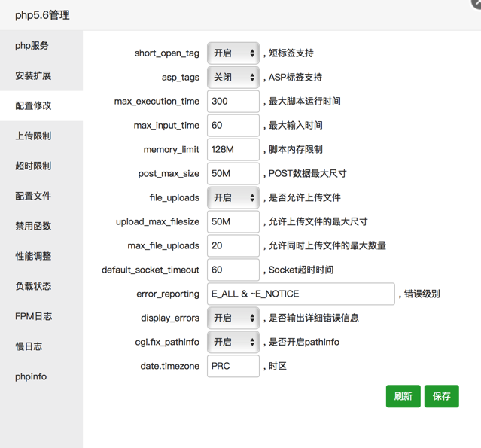This screenshot has height=448, width=481.
Task: Expand the asp_tags dropdown
Action: 233,78
